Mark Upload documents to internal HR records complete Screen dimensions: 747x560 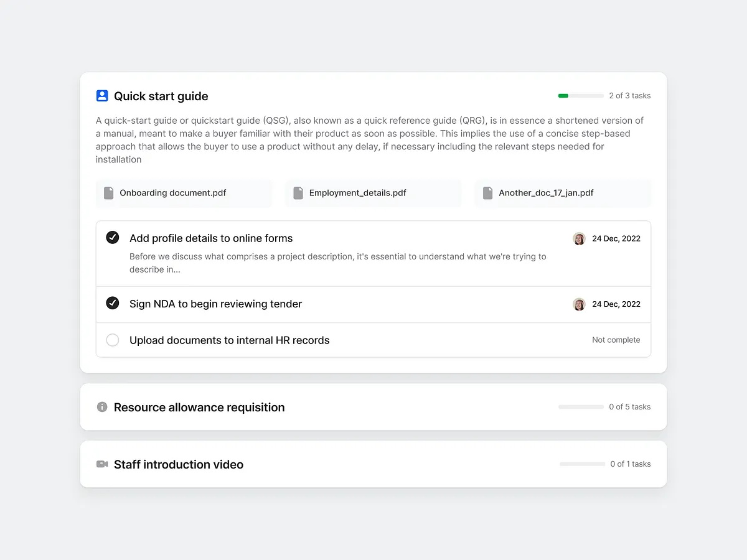(113, 340)
